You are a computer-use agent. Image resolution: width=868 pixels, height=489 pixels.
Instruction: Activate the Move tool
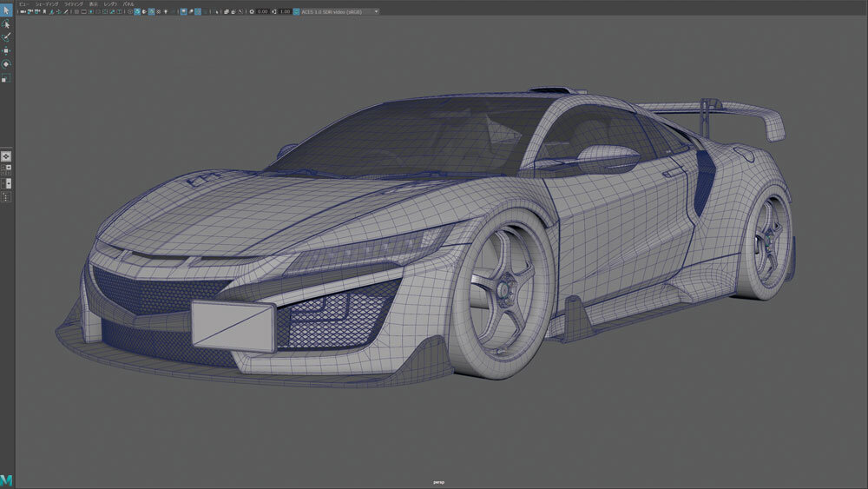point(7,50)
